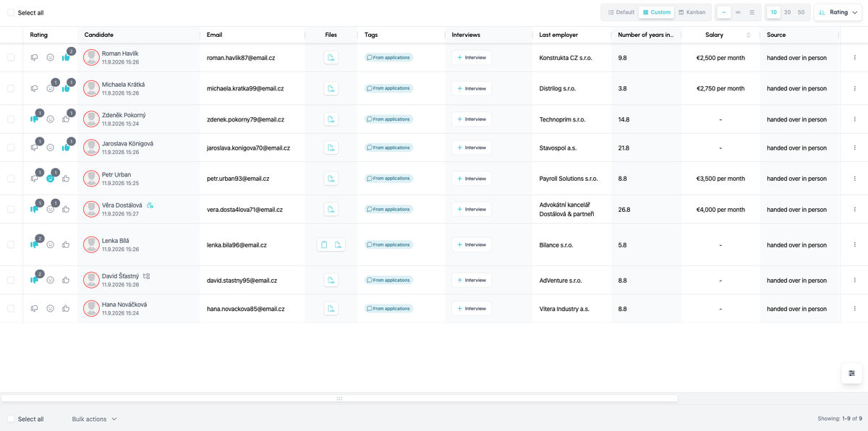The width and height of the screenshot is (868, 431).
Task: Click the horizontal scrollbar below the table
Action: pyautogui.click(x=339, y=398)
